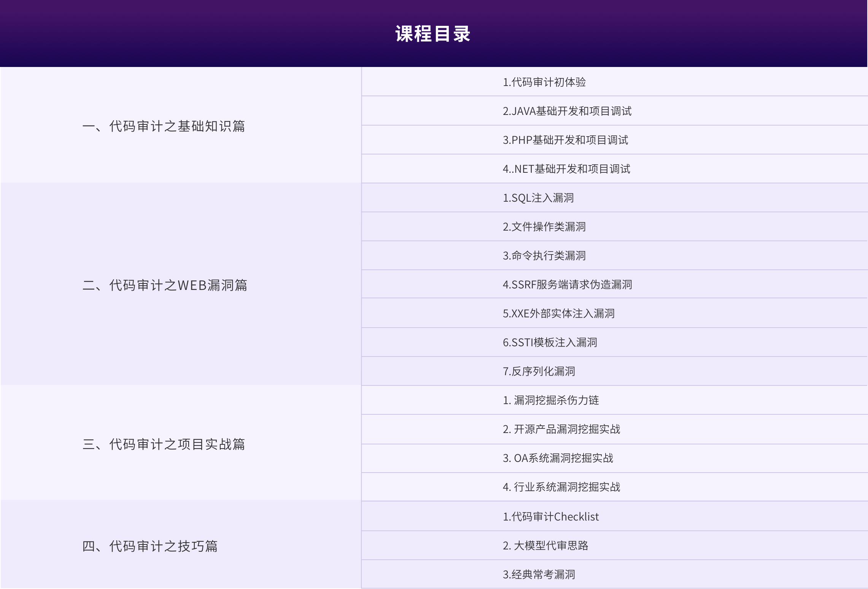Select section 二、代码审计之WEB漏洞篇
Viewport: 868px width, 589px height.
pyautogui.click(x=165, y=285)
